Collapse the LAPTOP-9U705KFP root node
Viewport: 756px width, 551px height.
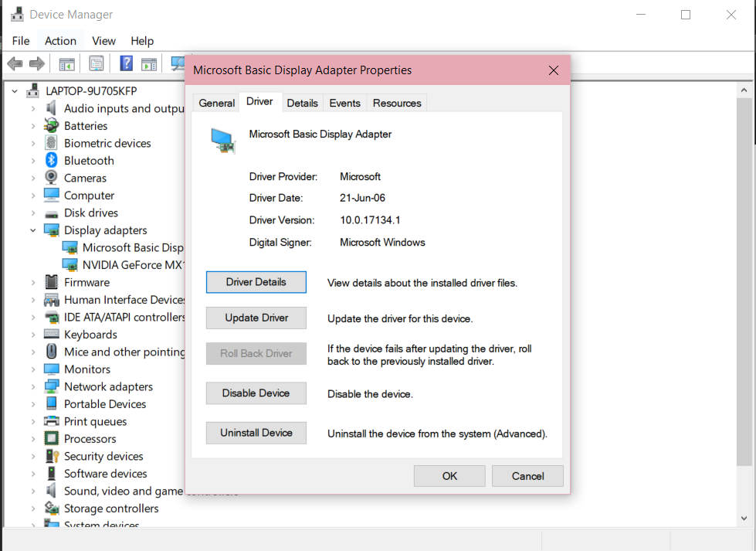(x=15, y=90)
